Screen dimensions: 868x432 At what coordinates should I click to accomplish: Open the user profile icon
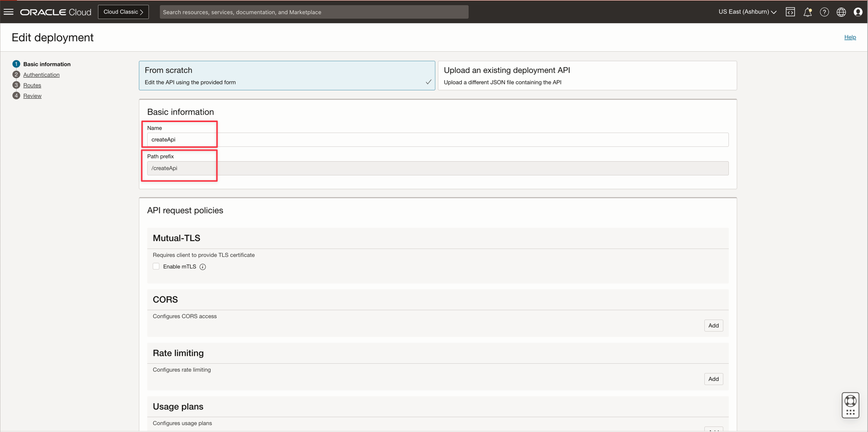(x=858, y=12)
